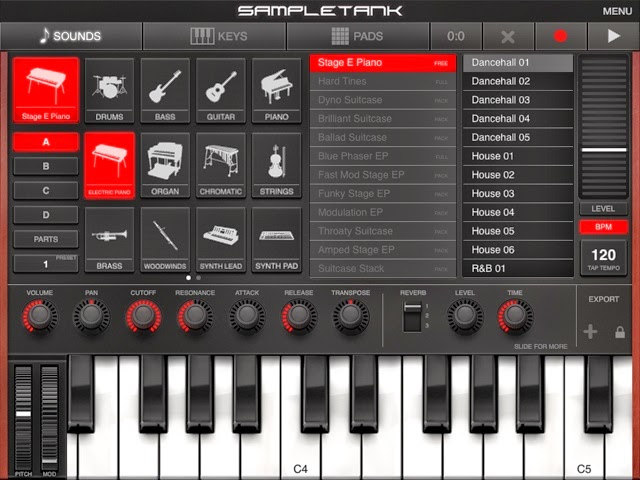Image resolution: width=640 pixels, height=480 pixels.
Task: Select part C
Action: 46,191
